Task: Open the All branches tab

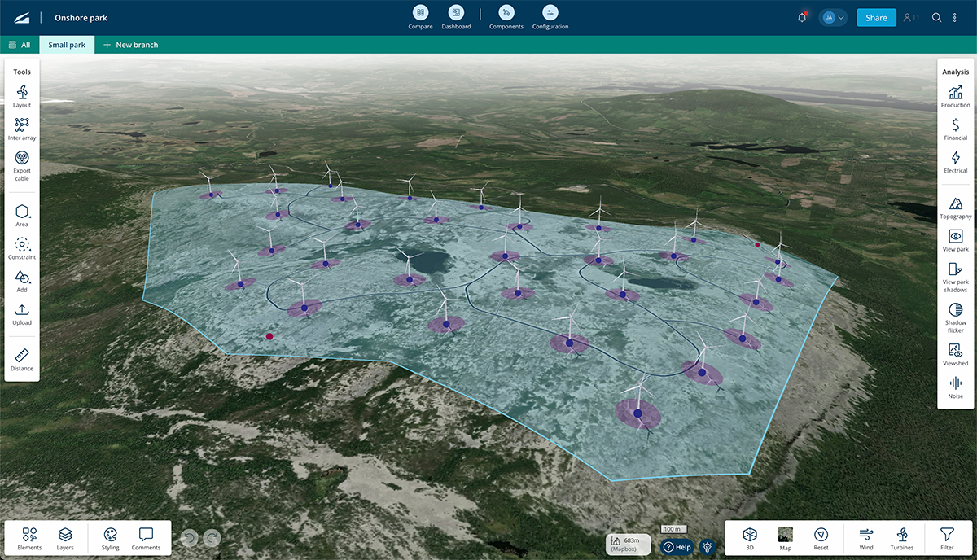Action: (x=20, y=45)
